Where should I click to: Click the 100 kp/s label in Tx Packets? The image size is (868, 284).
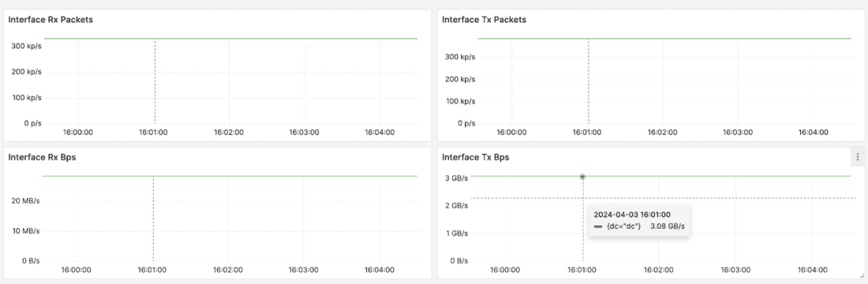point(460,101)
